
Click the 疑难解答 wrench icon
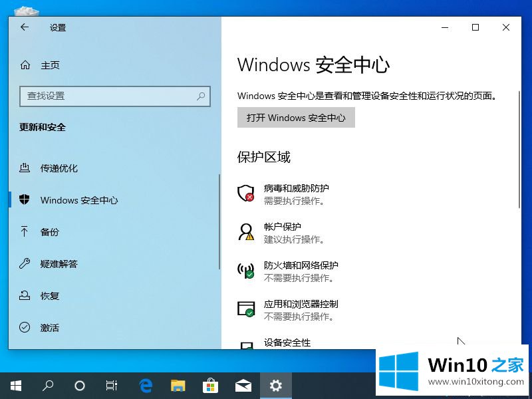tap(25, 263)
